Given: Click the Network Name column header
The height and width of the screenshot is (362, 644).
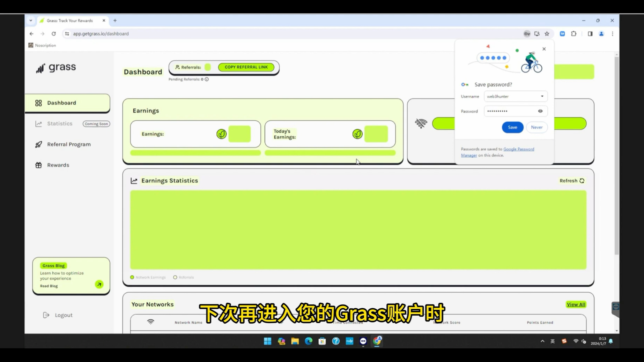Looking at the screenshot, I should [x=188, y=323].
